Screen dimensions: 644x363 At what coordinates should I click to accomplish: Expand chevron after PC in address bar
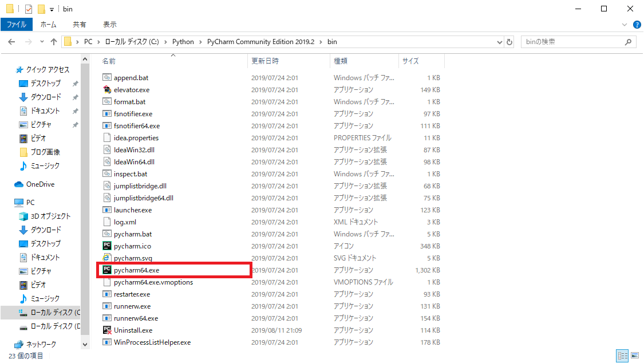(98, 42)
